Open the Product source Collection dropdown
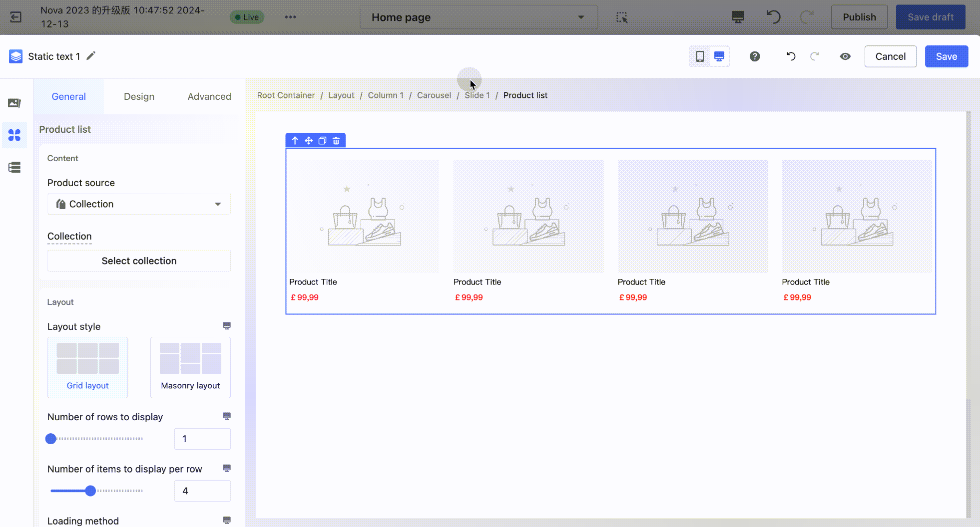980x527 pixels. (139, 204)
